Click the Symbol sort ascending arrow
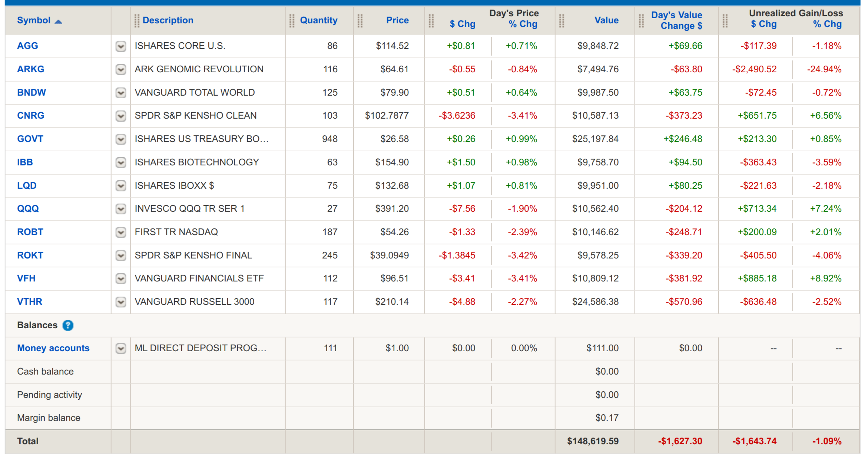The height and width of the screenshot is (461, 868). (x=58, y=22)
